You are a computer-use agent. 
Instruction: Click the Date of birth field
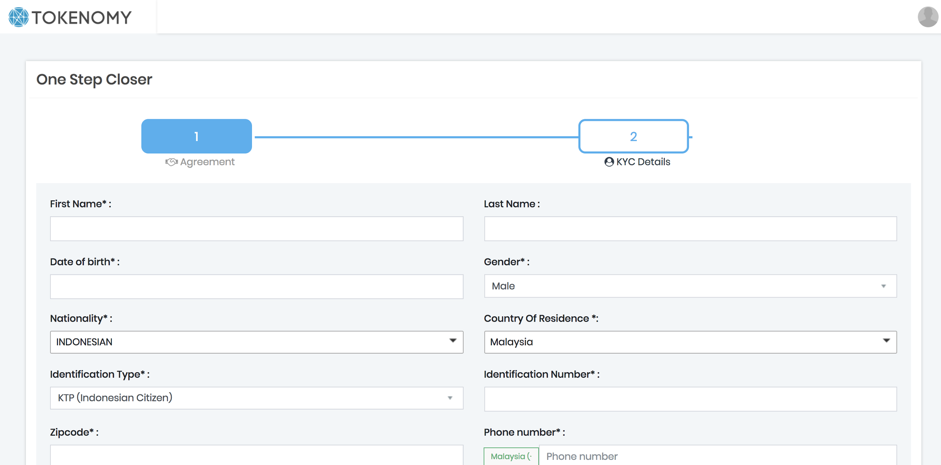tap(257, 286)
